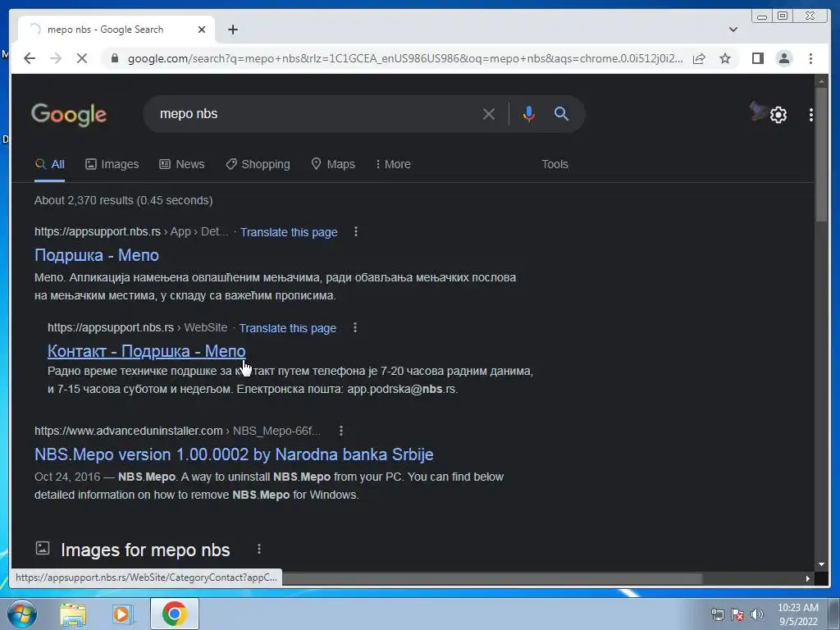Image resolution: width=840 pixels, height=630 pixels.
Task: Focus the mepo nbs search field
Action: coord(316,113)
